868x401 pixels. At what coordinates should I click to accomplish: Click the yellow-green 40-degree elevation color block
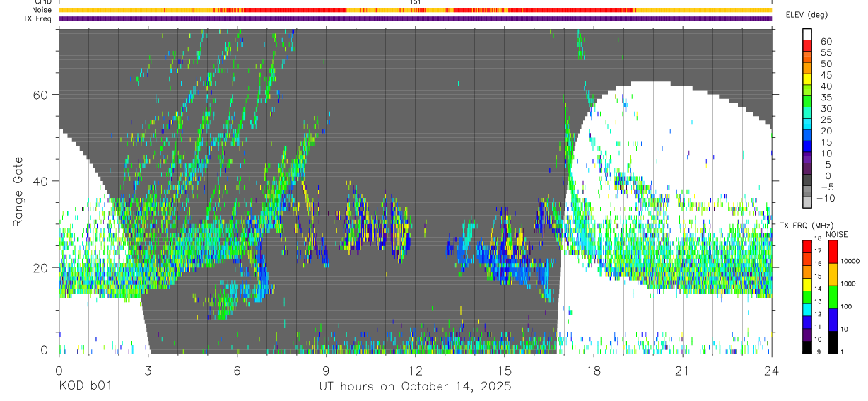pos(807,91)
